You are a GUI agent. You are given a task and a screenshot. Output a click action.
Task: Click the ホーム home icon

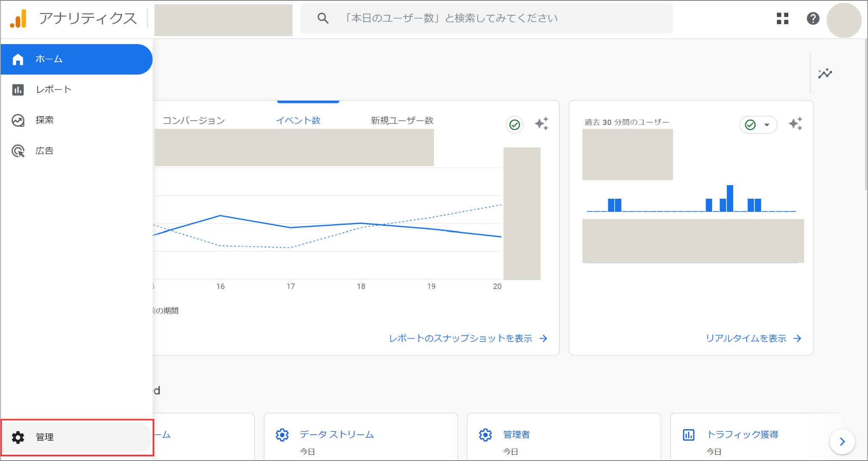pyautogui.click(x=18, y=59)
